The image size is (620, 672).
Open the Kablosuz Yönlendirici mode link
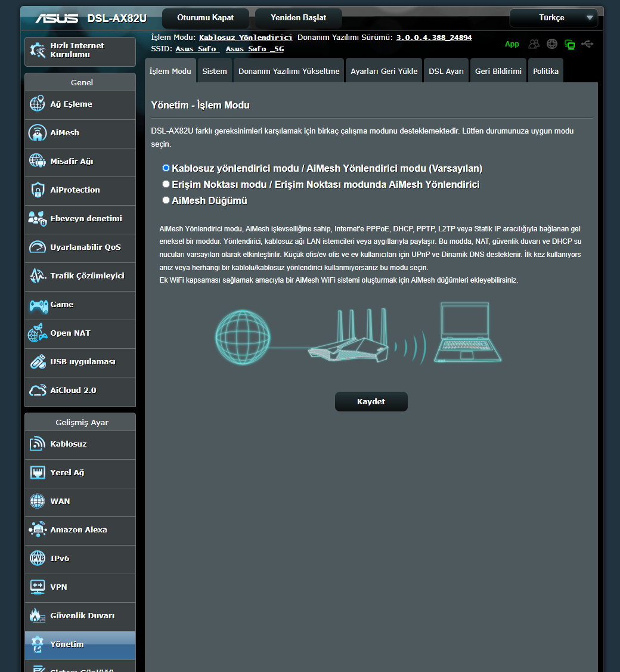point(246,38)
